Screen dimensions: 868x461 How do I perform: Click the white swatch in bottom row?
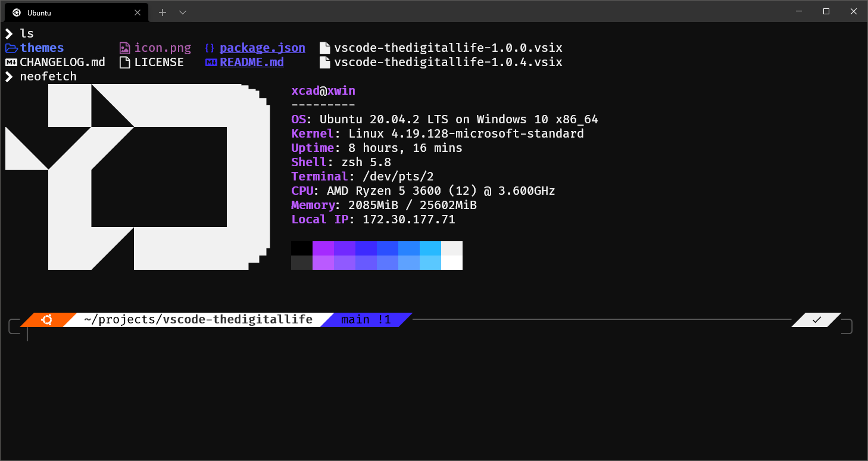[x=452, y=263]
